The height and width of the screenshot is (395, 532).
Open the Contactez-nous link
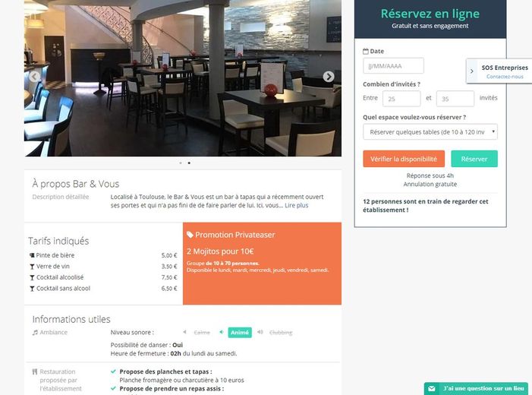point(505,77)
